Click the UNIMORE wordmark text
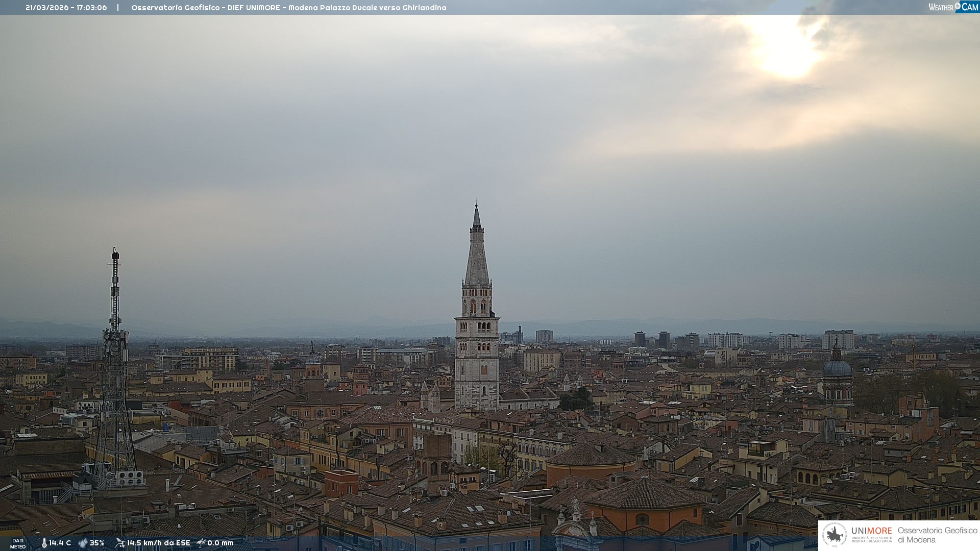The height and width of the screenshot is (551, 980). point(871,531)
